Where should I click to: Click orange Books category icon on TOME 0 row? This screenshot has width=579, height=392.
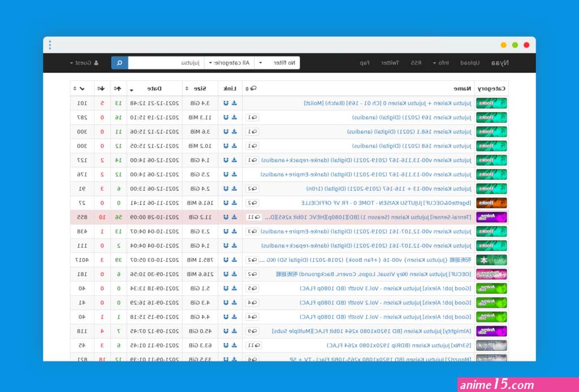click(x=491, y=203)
